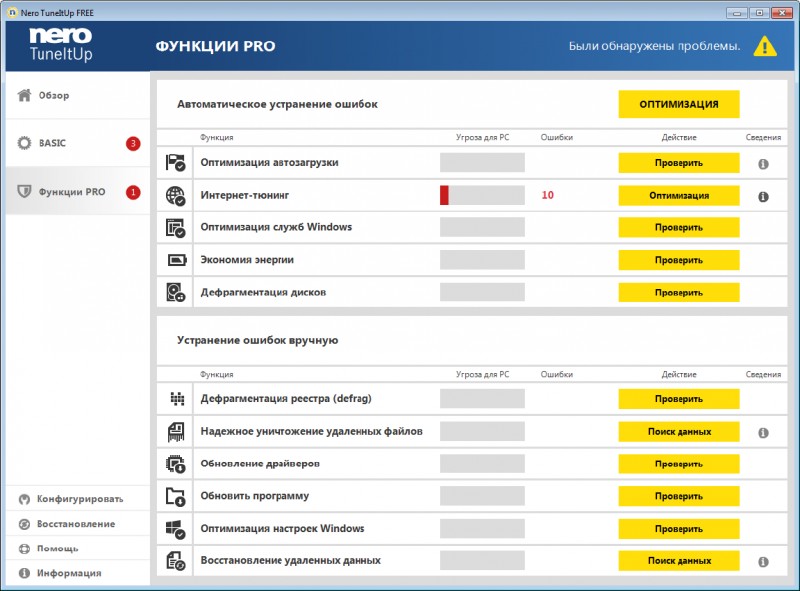
Task: Open Конфигурировать settings
Action: pos(80,498)
